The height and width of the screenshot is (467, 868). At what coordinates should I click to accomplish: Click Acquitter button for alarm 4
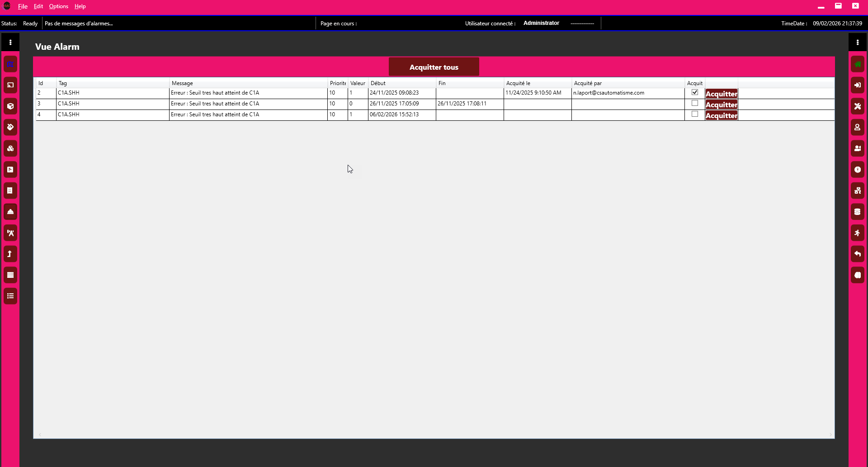(x=721, y=115)
